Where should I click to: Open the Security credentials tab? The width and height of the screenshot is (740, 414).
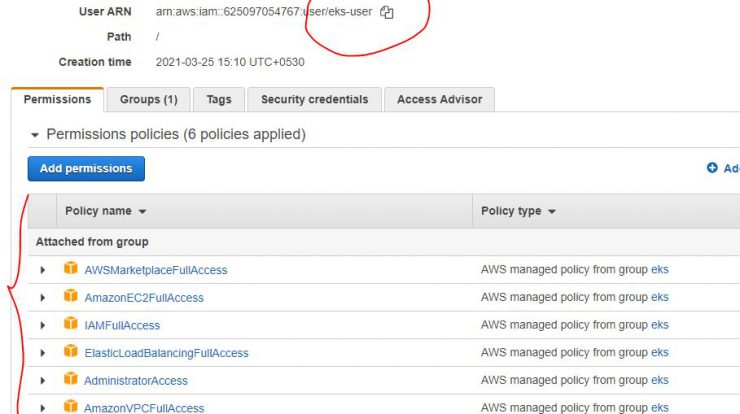coord(314,100)
